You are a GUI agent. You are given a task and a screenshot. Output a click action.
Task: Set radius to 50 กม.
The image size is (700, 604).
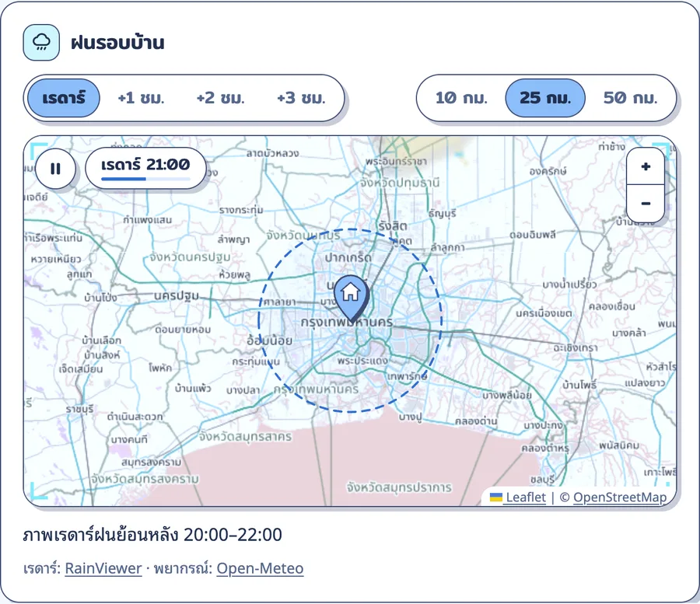click(630, 98)
